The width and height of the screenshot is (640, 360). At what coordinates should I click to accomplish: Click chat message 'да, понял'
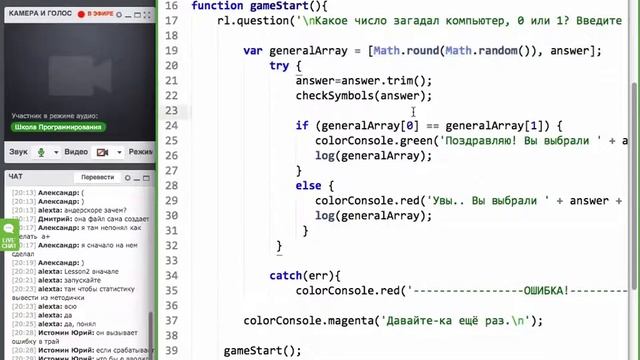coord(80,324)
